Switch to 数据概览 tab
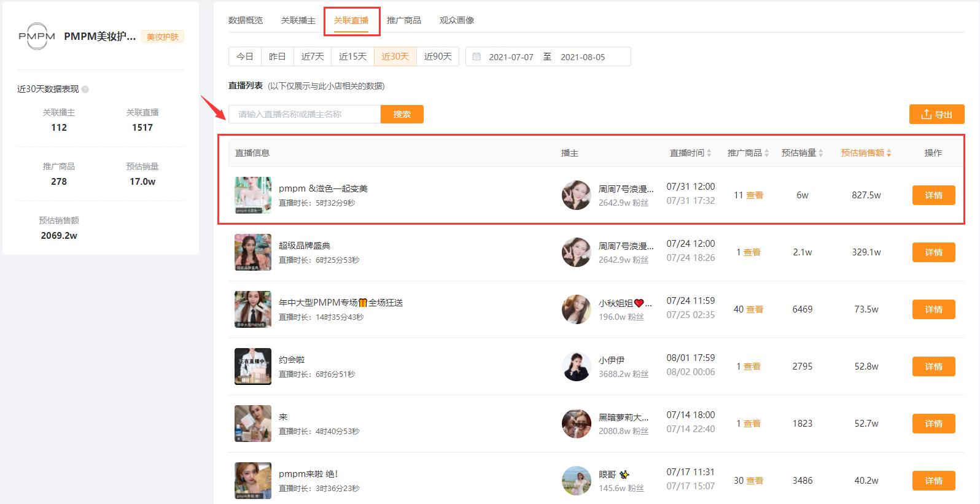Viewport: 980px width, 504px height. tap(246, 20)
